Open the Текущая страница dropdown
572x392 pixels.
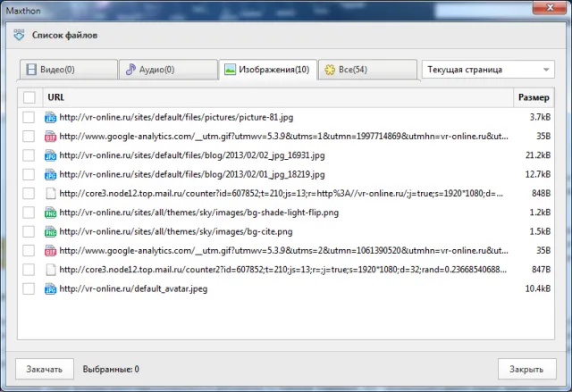(x=488, y=70)
